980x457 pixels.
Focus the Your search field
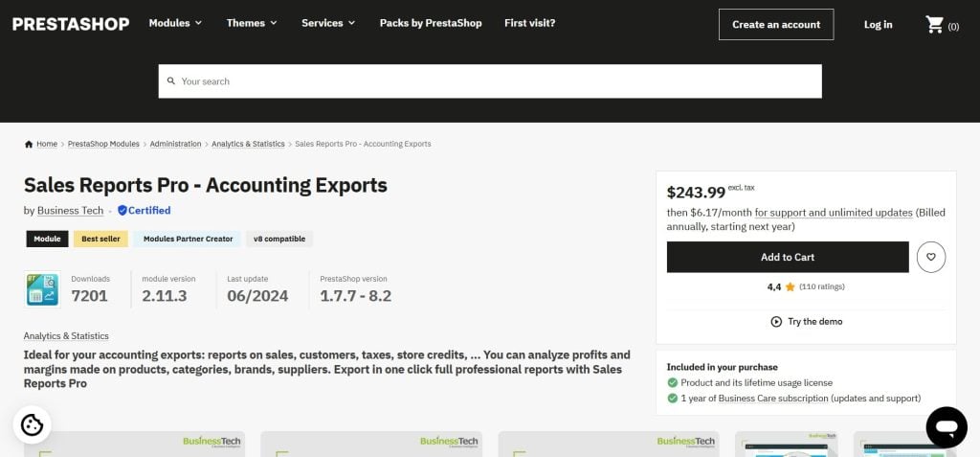490,81
